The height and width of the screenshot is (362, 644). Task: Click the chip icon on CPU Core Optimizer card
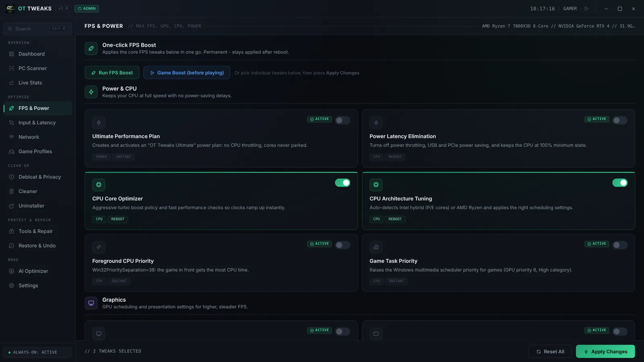point(99,185)
